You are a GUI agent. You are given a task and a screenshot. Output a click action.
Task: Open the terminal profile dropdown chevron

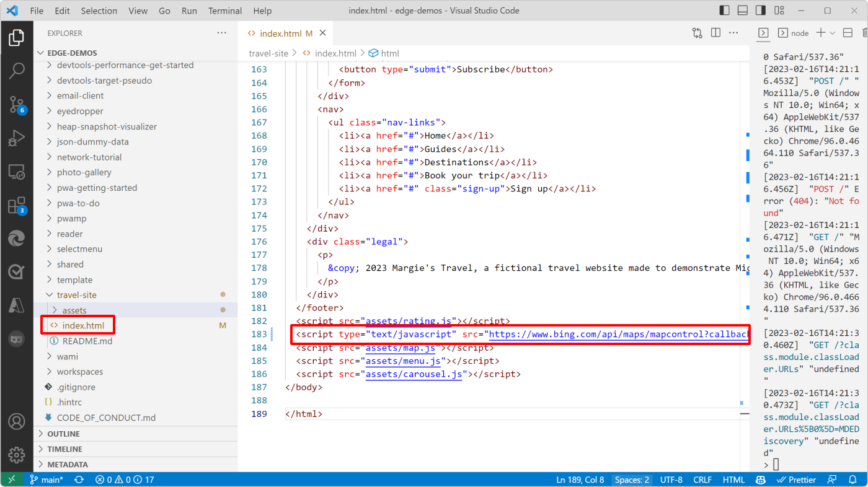[x=832, y=32]
